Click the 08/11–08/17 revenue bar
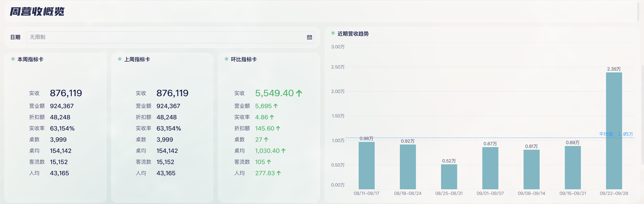 366,165
